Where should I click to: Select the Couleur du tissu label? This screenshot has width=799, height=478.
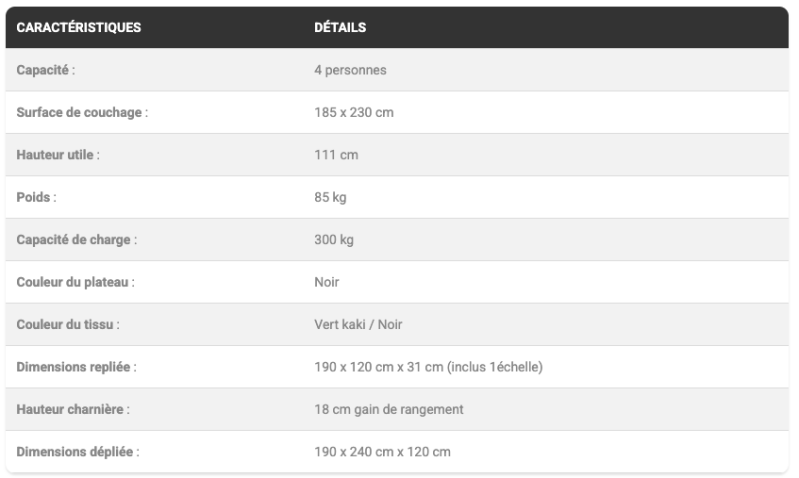(x=68, y=325)
